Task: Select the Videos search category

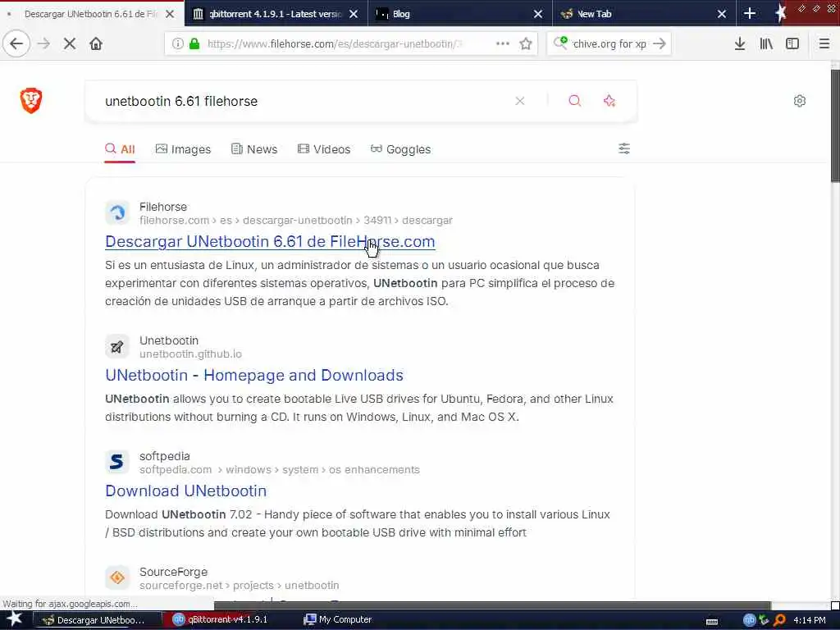Action: [324, 149]
